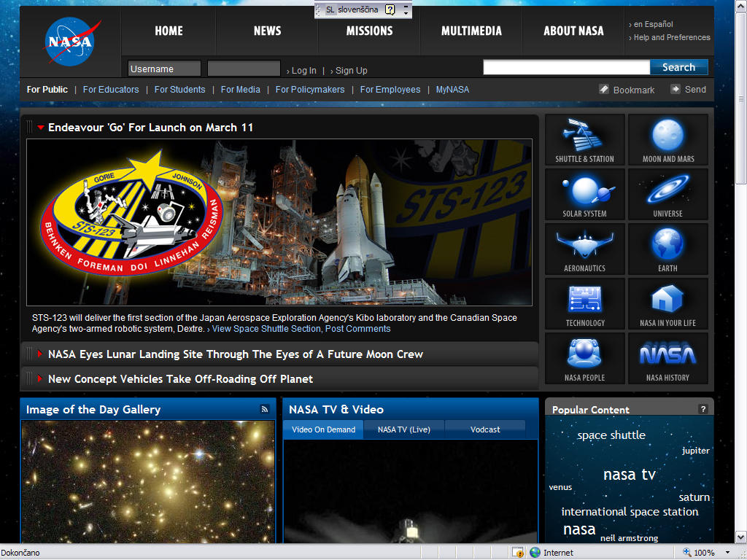The height and width of the screenshot is (560, 747).
Task: Click the password input field
Action: click(244, 69)
